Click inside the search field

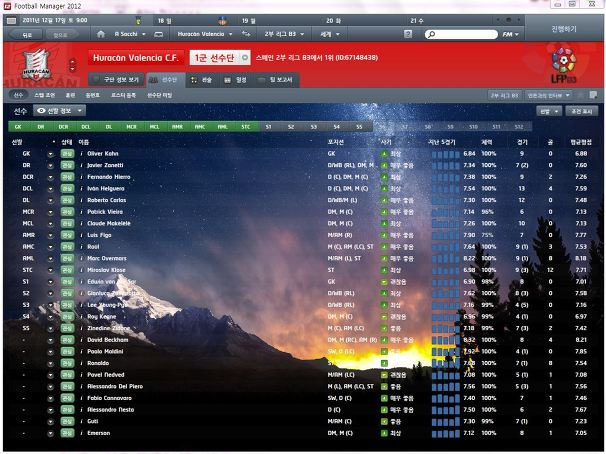(x=462, y=34)
